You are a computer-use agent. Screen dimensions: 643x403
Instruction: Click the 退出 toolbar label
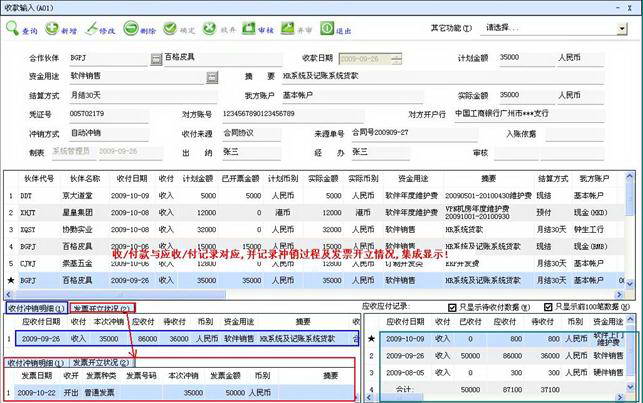pos(344,31)
